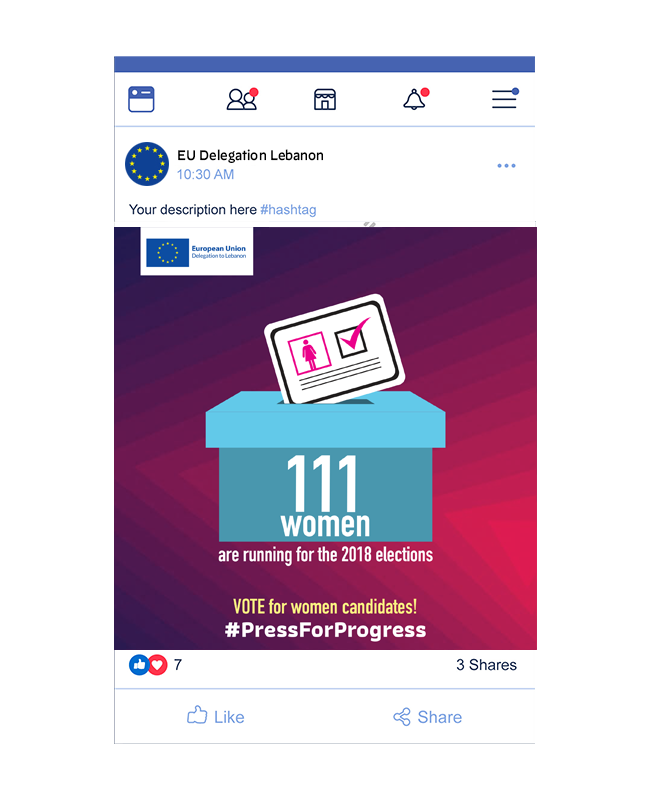This screenshot has width=650, height=800.
Task: Click the red heart reaction icon
Action: click(158, 665)
